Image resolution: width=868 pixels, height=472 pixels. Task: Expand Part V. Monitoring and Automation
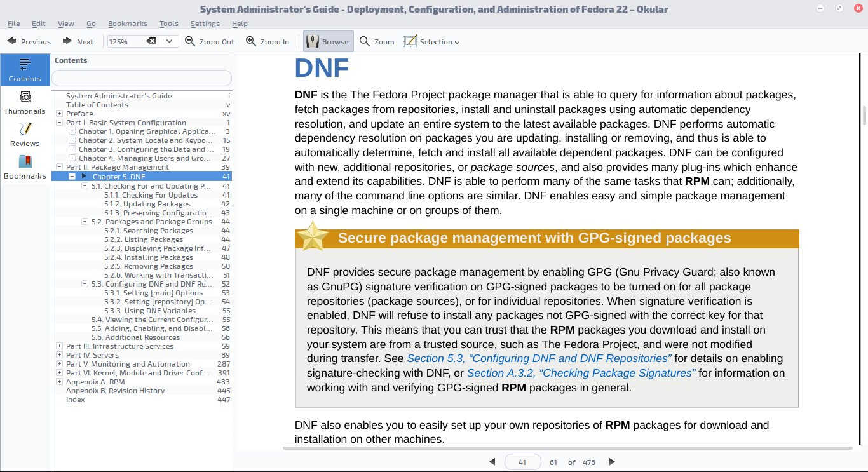(x=59, y=364)
